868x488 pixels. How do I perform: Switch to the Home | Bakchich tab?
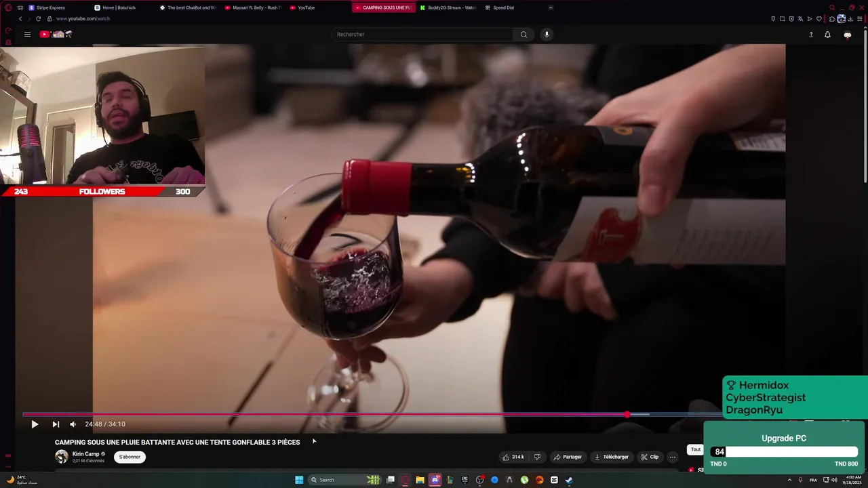(x=118, y=7)
